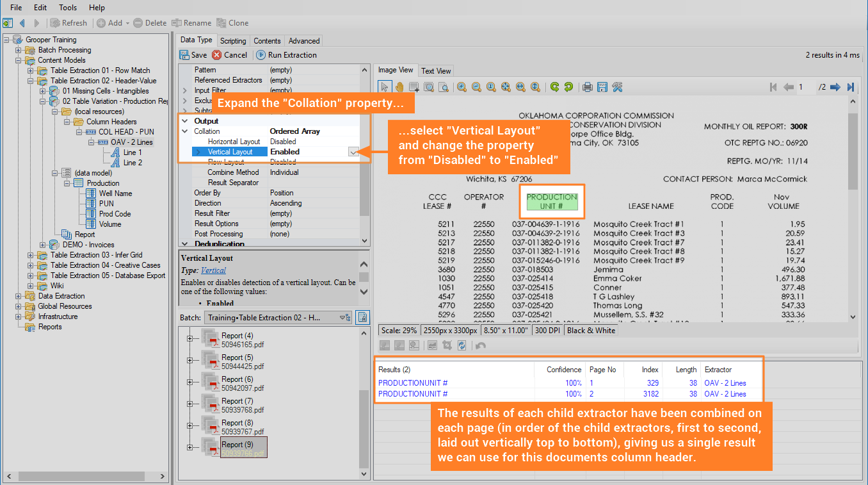The width and height of the screenshot is (868, 485).
Task: Open the Tools menu
Action: (x=68, y=8)
